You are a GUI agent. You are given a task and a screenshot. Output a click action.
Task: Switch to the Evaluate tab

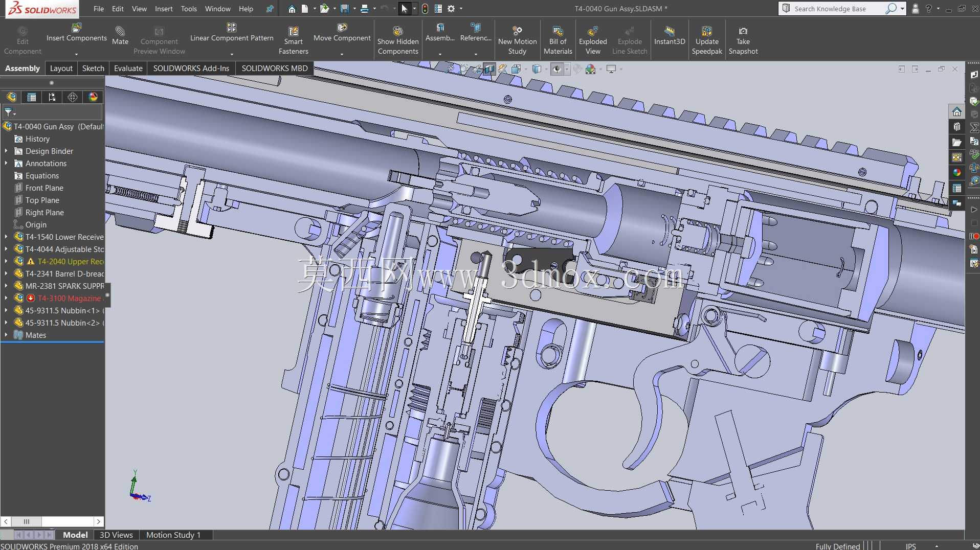click(128, 68)
